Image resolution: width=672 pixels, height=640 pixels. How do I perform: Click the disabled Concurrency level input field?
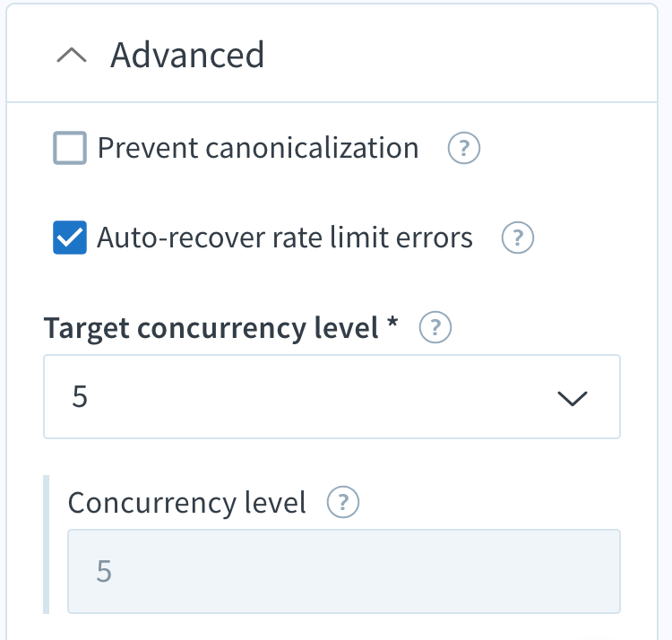tap(344, 571)
